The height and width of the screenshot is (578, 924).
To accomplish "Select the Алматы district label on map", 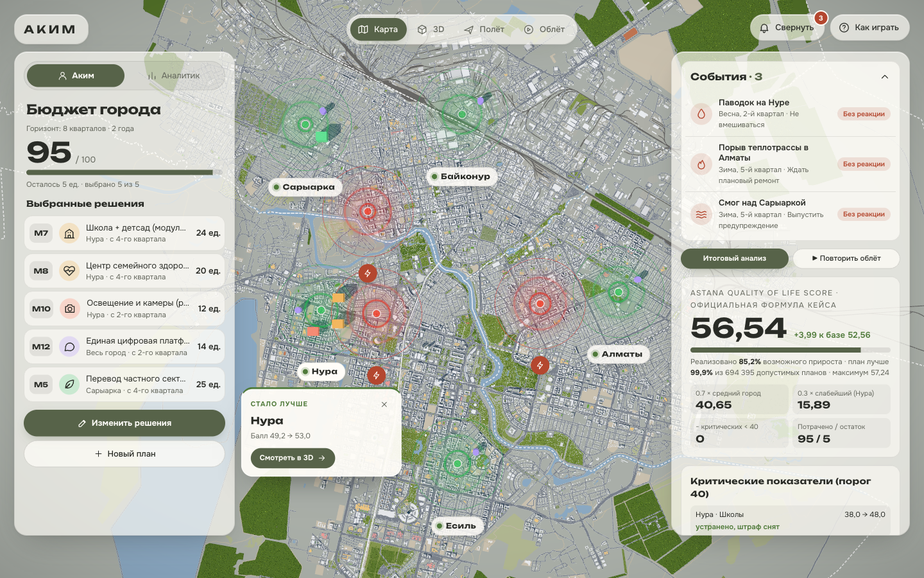I will point(618,354).
